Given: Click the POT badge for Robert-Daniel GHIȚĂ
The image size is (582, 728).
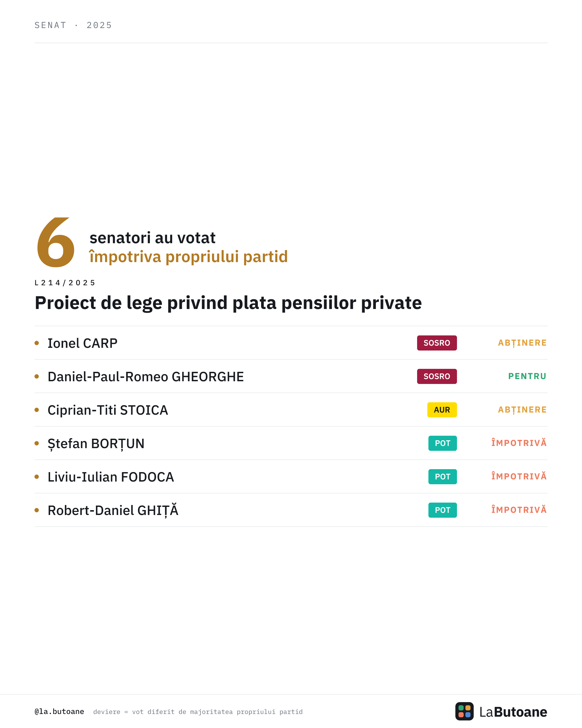Looking at the screenshot, I should click(x=443, y=510).
